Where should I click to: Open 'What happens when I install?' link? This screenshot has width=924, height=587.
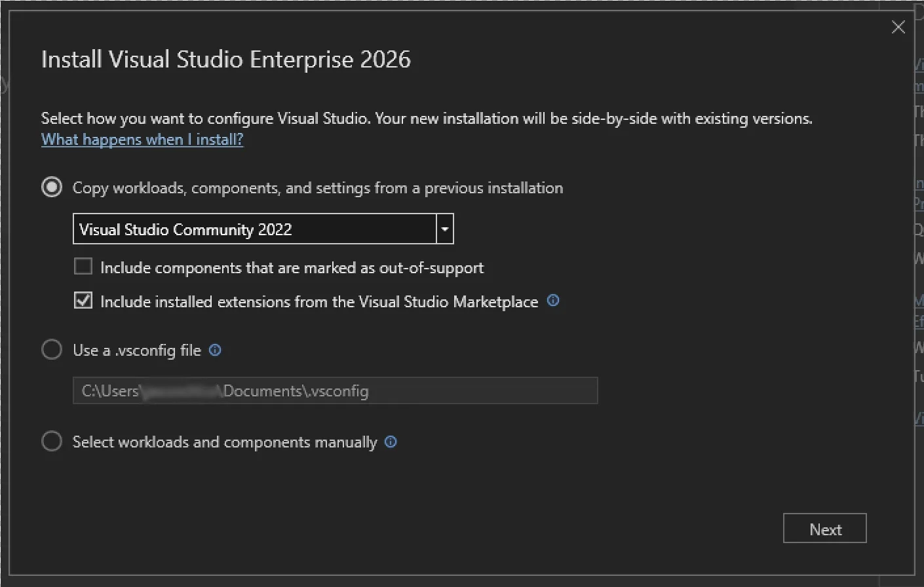142,139
